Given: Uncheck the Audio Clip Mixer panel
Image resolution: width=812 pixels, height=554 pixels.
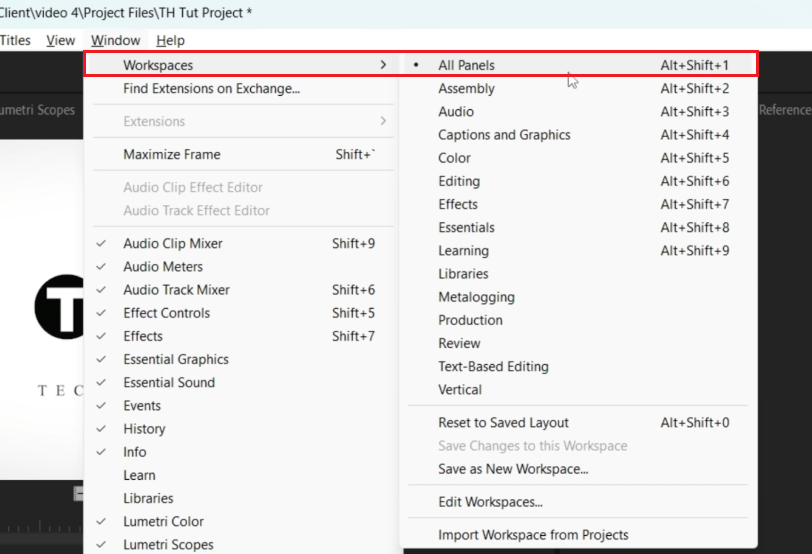Looking at the screenshot, I should point(172,243).
